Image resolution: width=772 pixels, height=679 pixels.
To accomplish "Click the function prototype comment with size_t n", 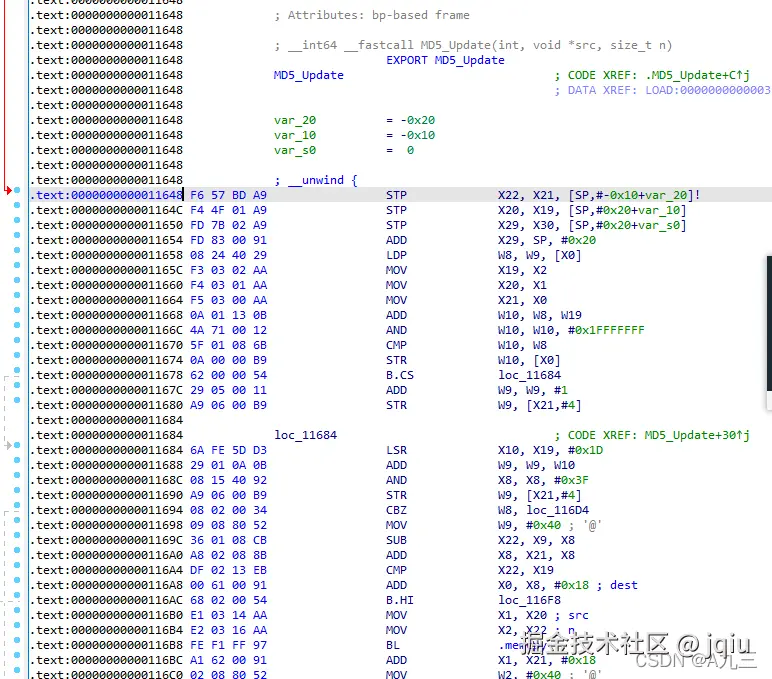I will (x=473, y=45).
